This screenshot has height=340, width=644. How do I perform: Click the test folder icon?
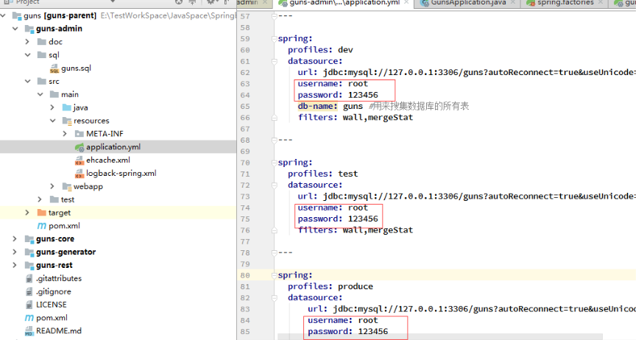[x=54, y=199]
